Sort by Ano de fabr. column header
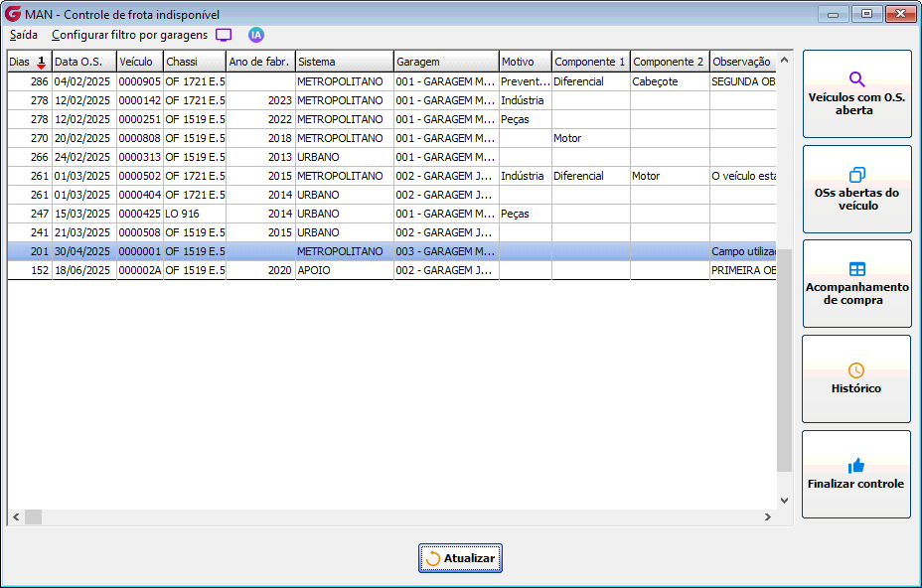This screenshot has width=922, height=588. (x=260, y=62)
